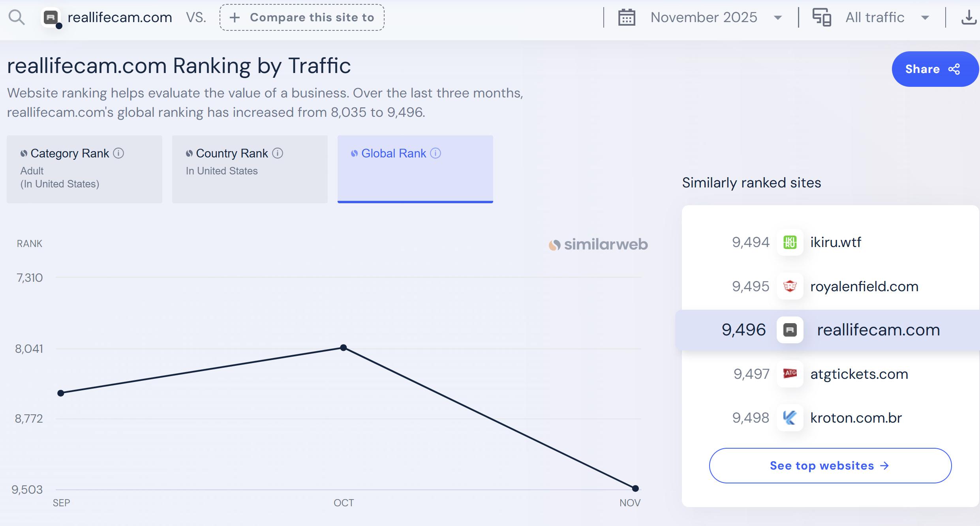Click Country Rank info icon

(x=278, y=153)
